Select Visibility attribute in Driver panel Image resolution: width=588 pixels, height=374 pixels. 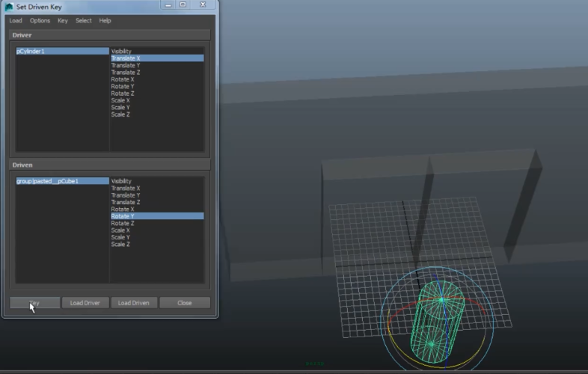tap(157, 52)
